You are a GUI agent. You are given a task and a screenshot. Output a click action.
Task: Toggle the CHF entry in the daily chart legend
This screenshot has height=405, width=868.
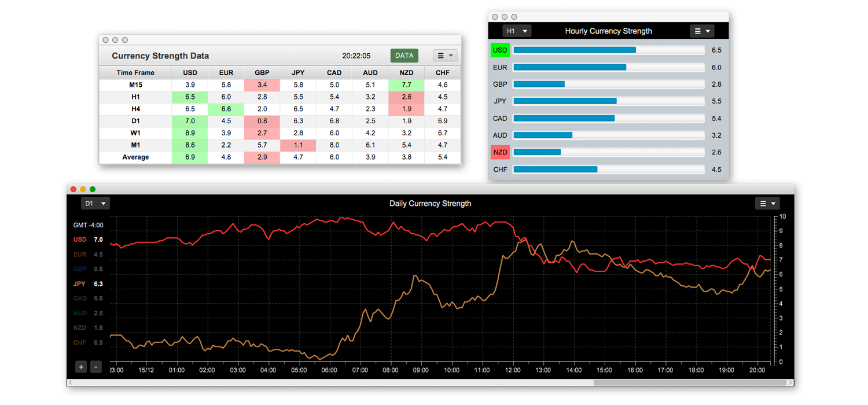pyautogui.click(x=79, y=342)
